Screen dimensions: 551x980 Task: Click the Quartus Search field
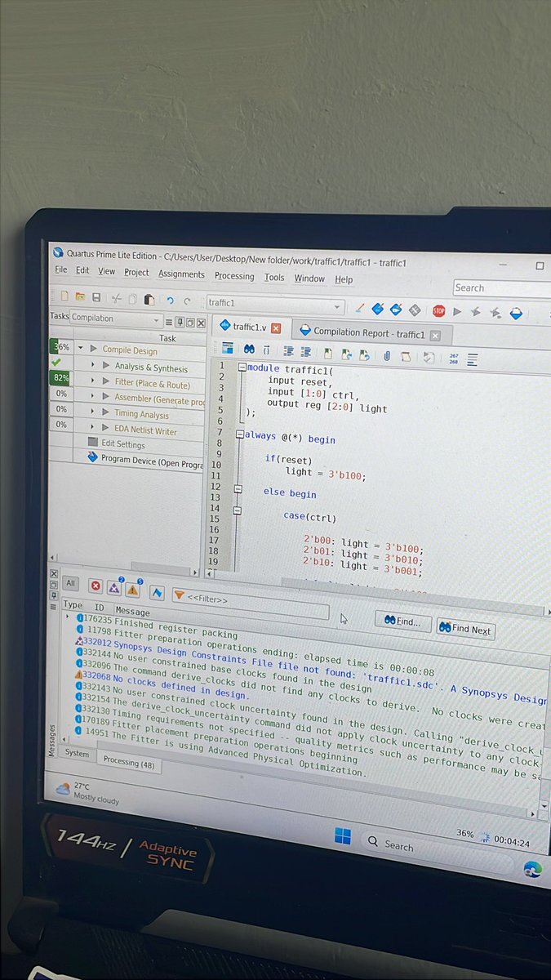coord(502,288)
